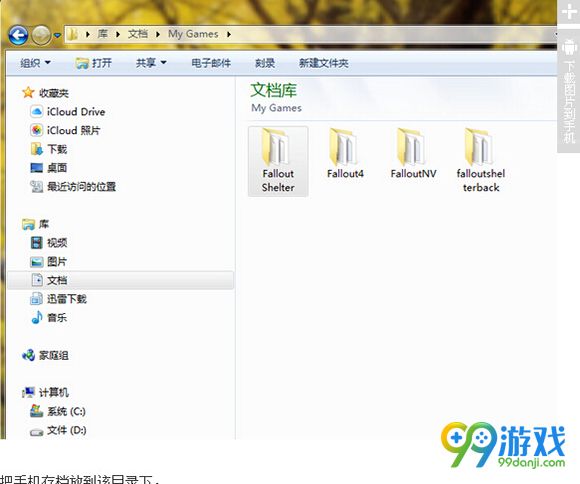The height and width of the screenshot is (484, 580).
Task: Open iCloud Drive in favorites
Action: click(76, 112)
